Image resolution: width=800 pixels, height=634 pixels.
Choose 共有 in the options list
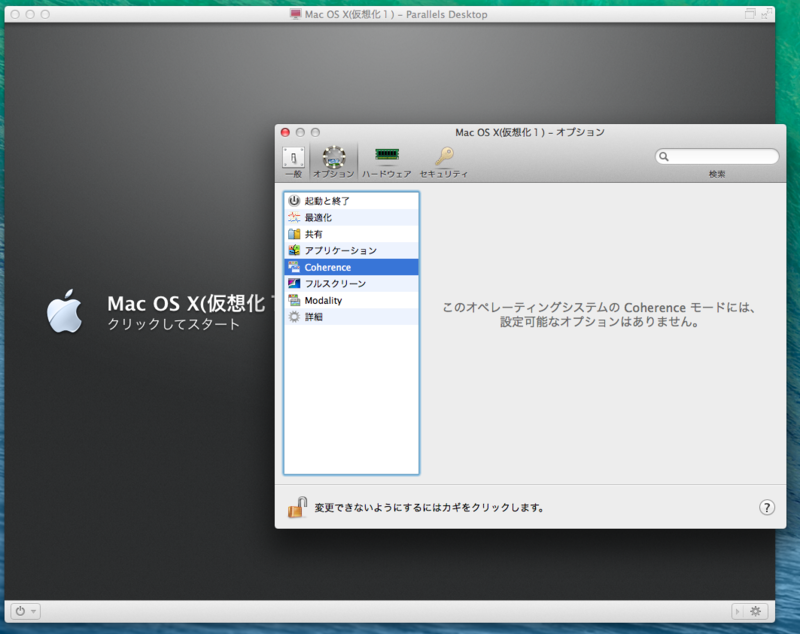351,234
